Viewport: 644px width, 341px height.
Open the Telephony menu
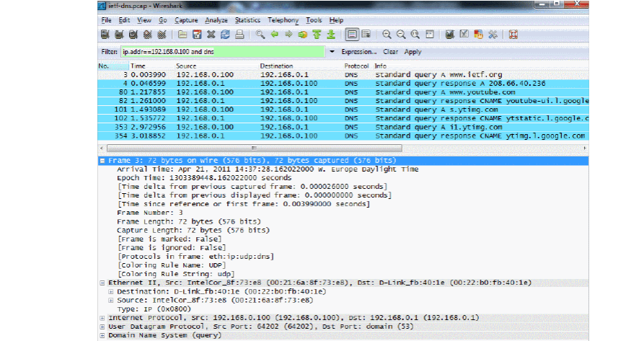(x=283, y=20)
